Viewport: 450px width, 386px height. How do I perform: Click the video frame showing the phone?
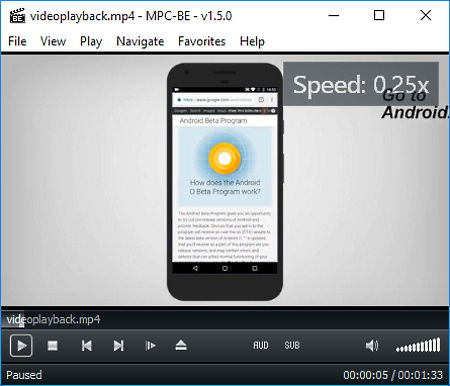pos(225,180)
